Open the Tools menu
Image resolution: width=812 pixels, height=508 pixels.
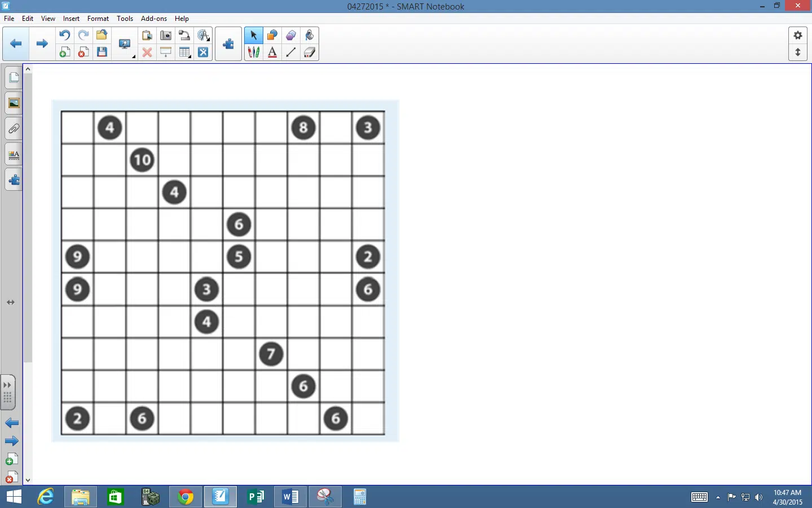[x=125, y=19]
